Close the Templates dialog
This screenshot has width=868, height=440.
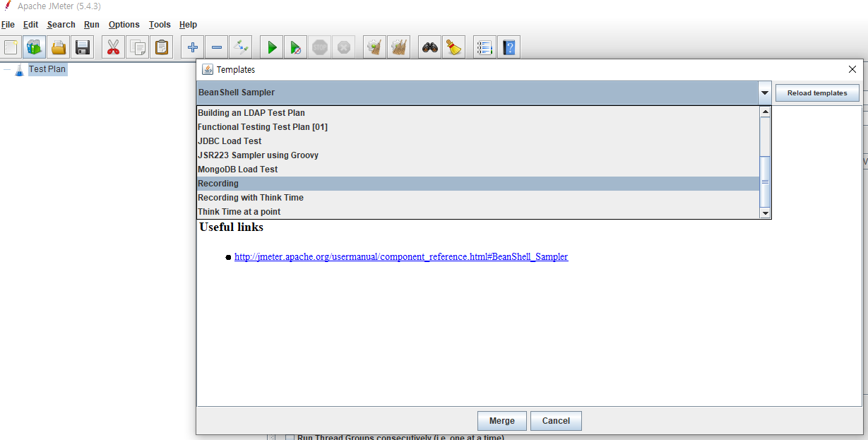click(x=852, y=69)
